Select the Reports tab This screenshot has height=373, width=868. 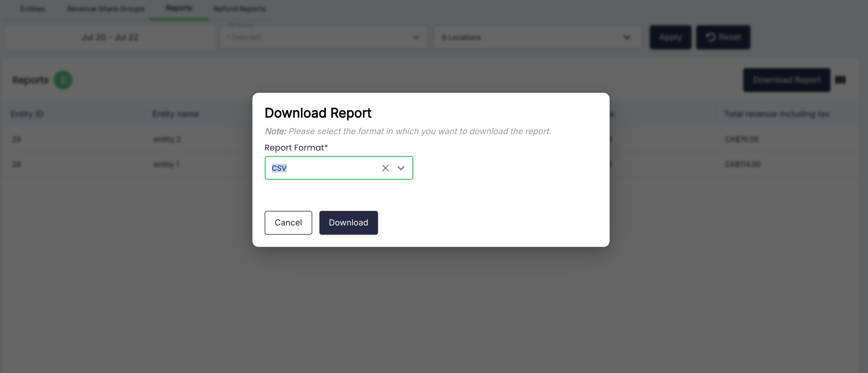(179, 8)
